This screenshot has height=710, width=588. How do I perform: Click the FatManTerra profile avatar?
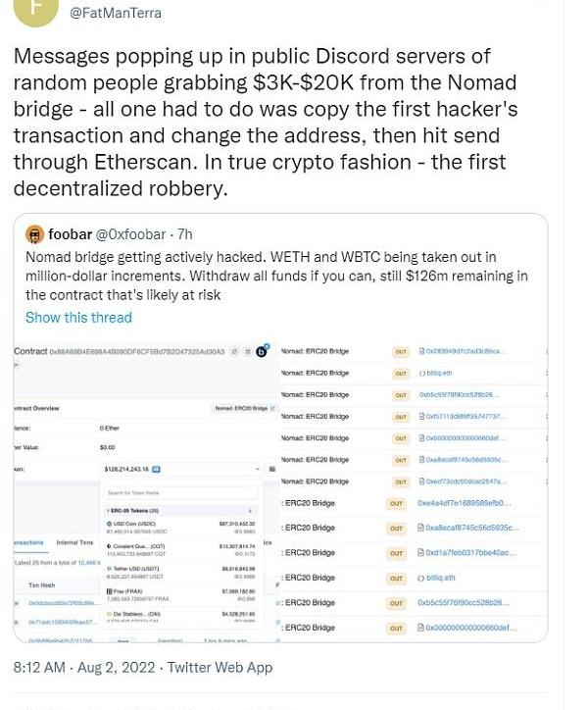click(x=37, y=8)
